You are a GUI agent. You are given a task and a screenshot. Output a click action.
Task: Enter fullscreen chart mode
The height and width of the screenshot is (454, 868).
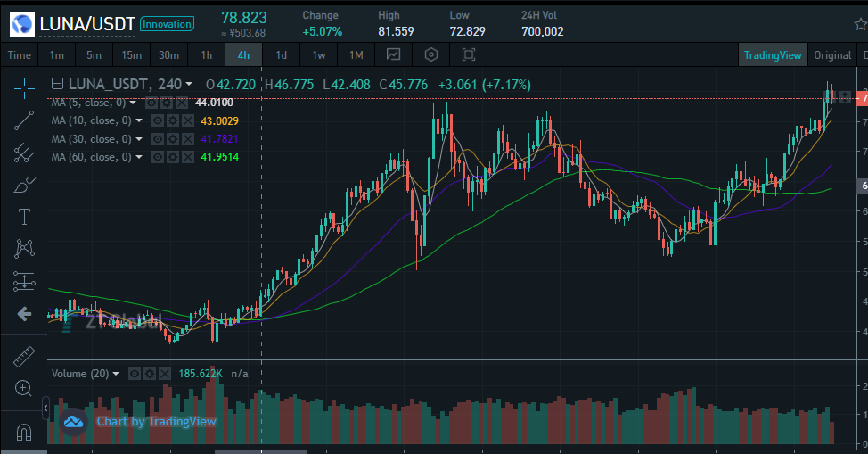(469, 54)
